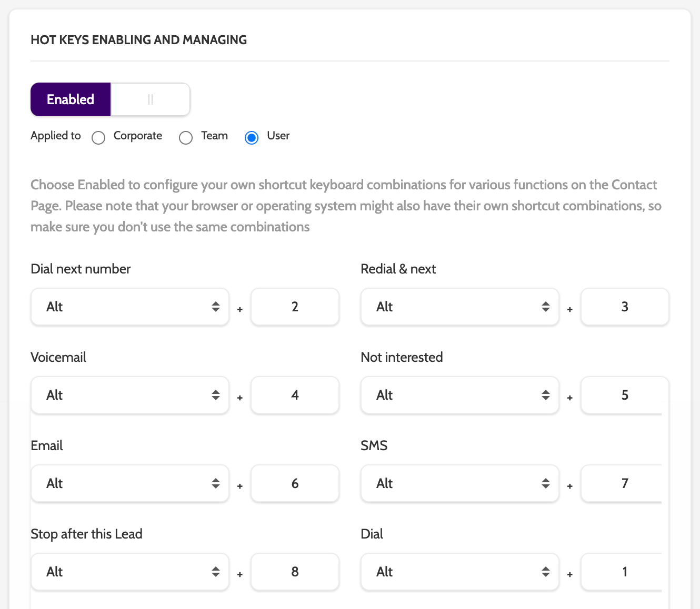This screenshot has height=609, width=700.
Task: Open Redial & next modifier dropdown
Action: coord(459,307)
